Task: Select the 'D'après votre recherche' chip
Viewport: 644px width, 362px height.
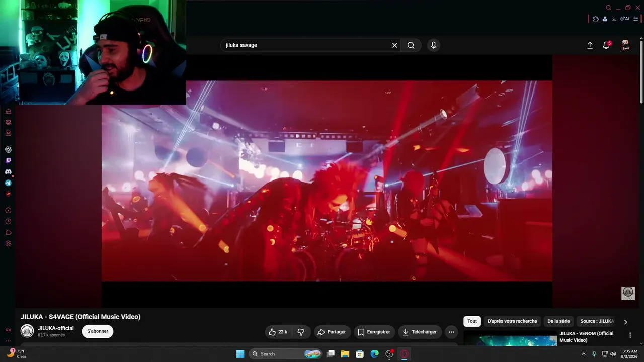Action: point(512,321)
